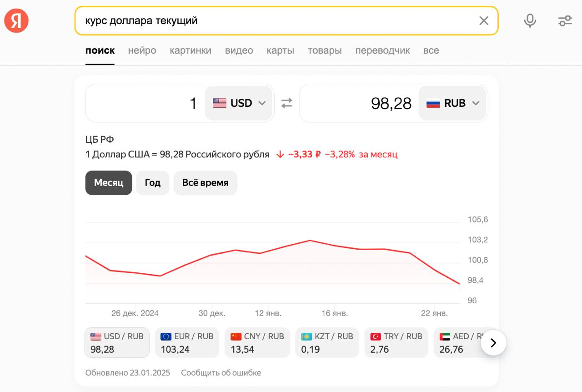
Task: Open the картинки search tab
Action: pyautogui.click(x=191, y=50)
